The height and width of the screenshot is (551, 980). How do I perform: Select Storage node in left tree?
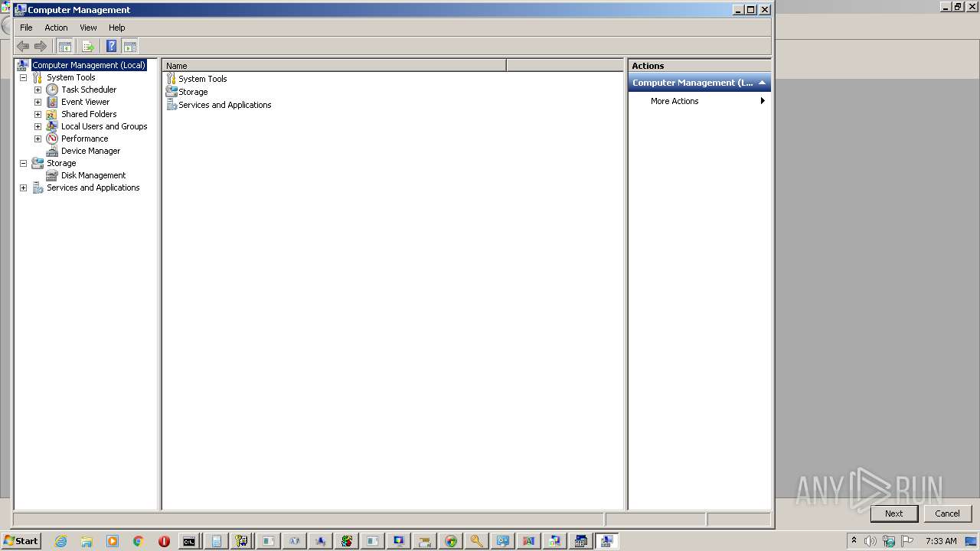tap(61, 163)
